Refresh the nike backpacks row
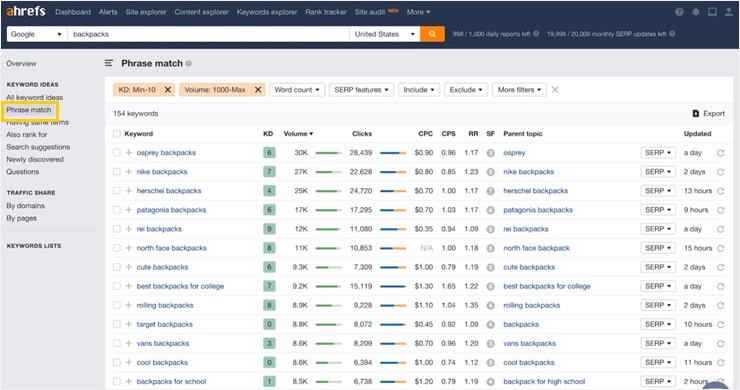 pyautogui.click(x=720, y=172)
